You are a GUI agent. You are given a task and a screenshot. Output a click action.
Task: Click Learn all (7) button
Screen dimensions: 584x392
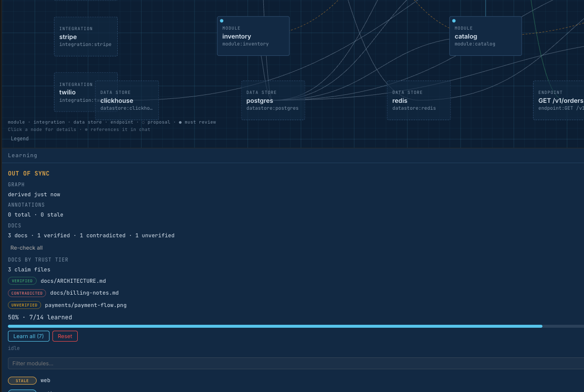29,336
